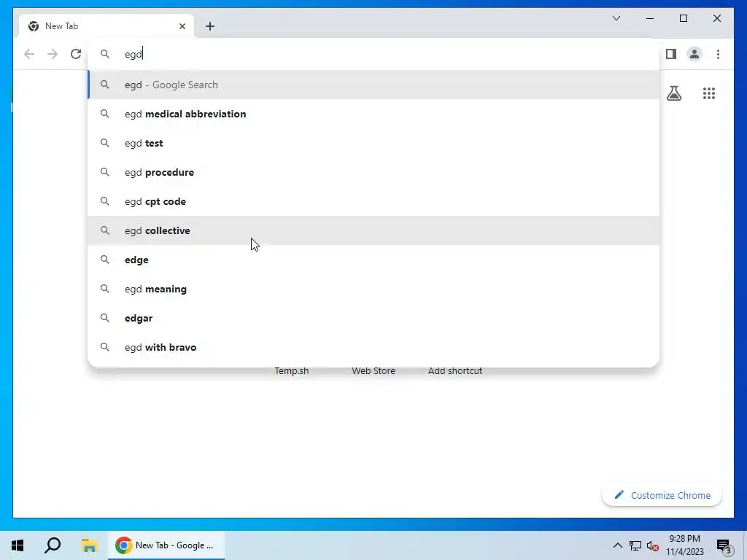Close the New Tab tab
This screenshot has height=560, width=747.
[182, 26]
